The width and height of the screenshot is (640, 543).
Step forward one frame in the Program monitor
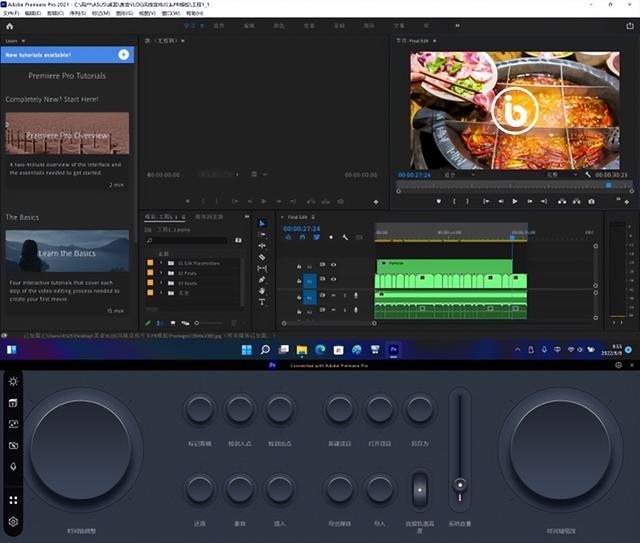[529, 201]
